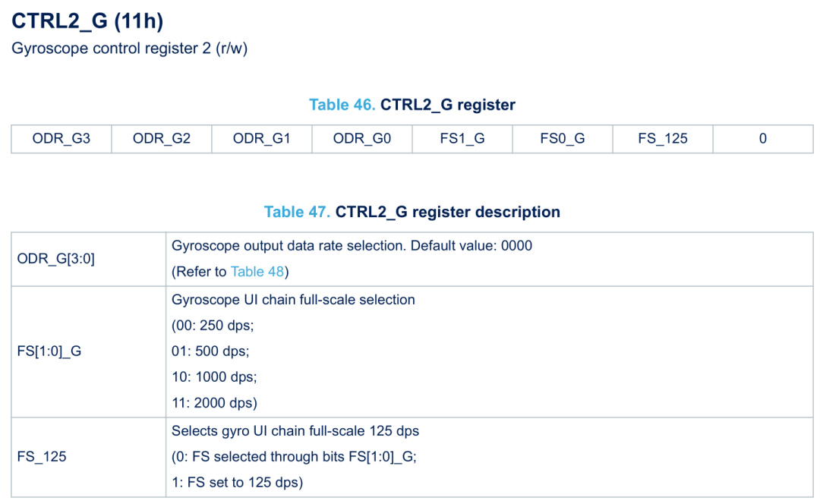Click the Gyroscope control register 2 subtitle
Screen dimensions: 820x504
129,49
